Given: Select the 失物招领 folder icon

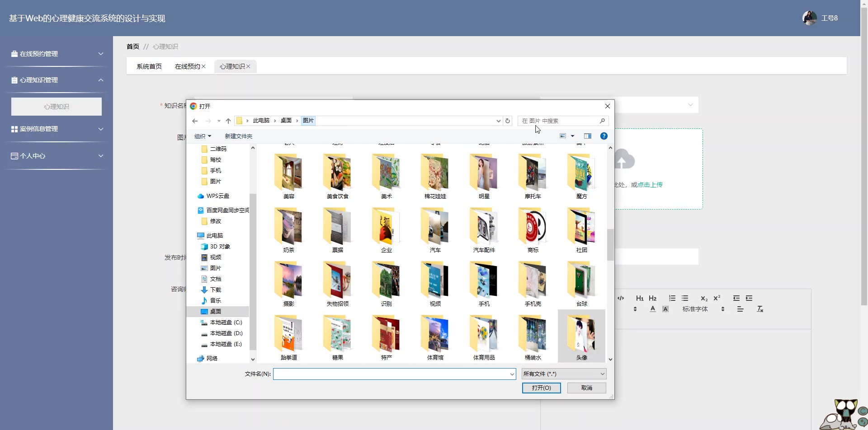Looking at the screenshot, I should pos(337,280).
